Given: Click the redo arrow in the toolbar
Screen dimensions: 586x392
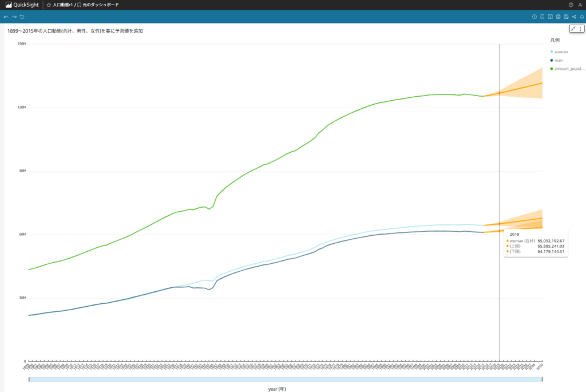Looking at the screenshot, I should tap(14, 17).
